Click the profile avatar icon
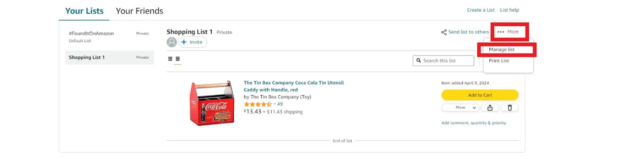 click(172, 42)
